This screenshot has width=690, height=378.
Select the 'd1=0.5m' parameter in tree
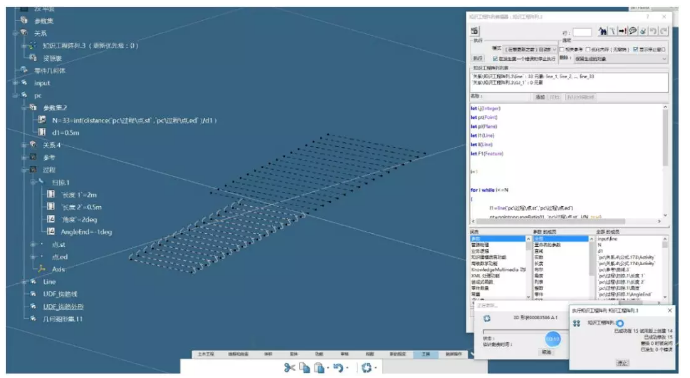pyautogui.click(x=66, y=132)
